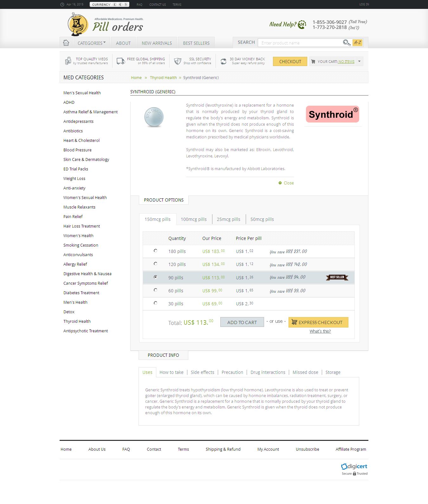This screenshot has width=428, height=504.
Task: Select the 30 pills radio option
Action: tap(155, 303)
